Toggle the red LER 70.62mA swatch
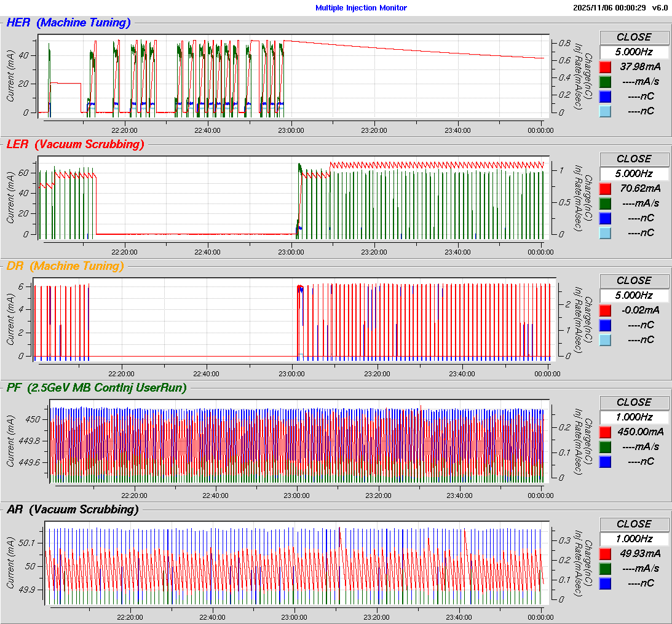 [606, 189]
